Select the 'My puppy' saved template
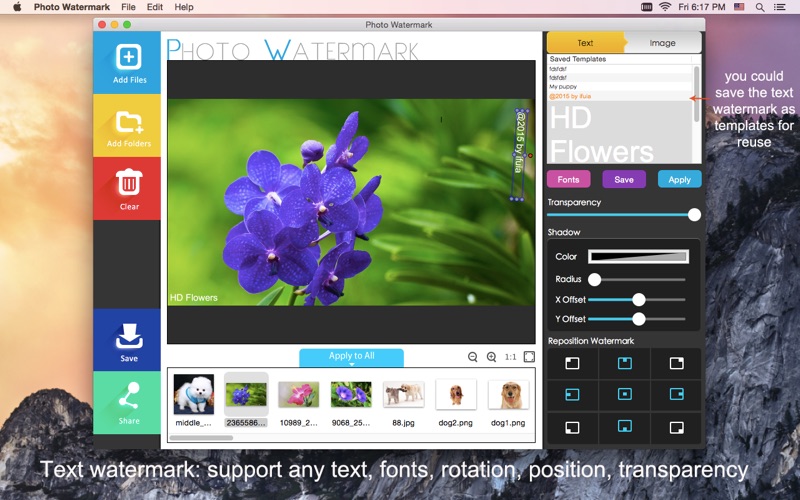800x500 pixels. pyautogui.click(x=620, y=87)
